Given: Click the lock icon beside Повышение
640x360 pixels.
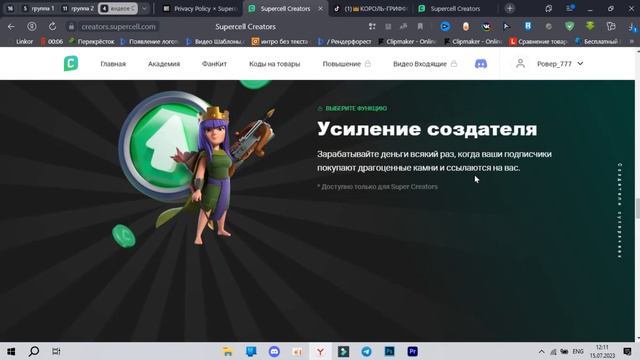Looking at the screenshot, I should pyautogui.click(x=368, y=64).
